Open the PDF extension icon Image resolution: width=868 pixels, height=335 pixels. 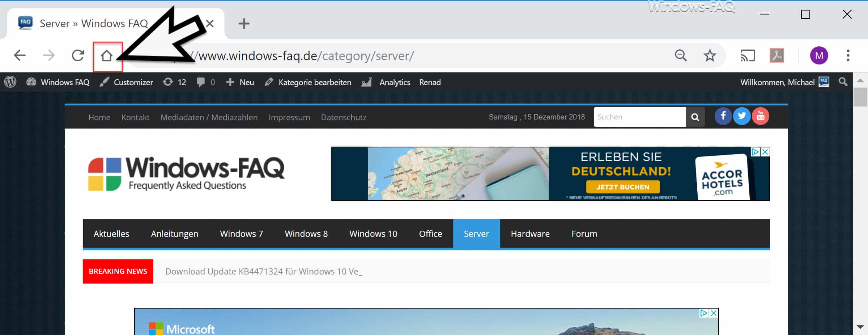776,55
